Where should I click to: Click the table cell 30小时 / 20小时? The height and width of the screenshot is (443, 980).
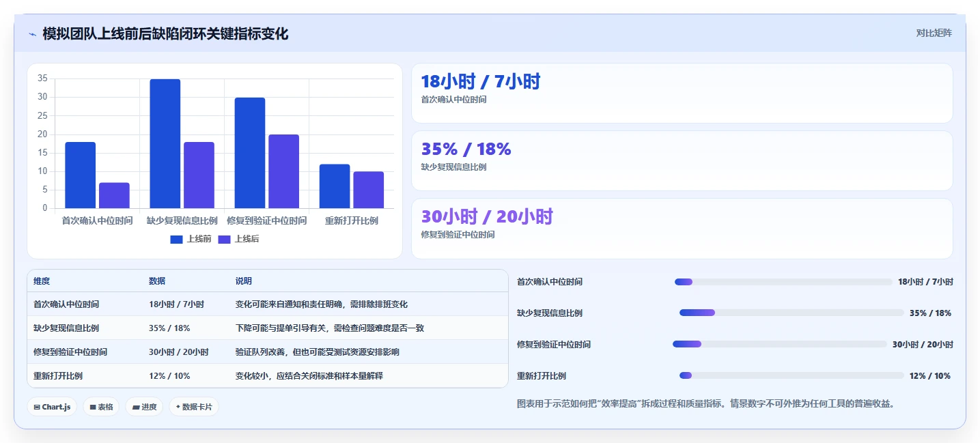click(180, 352)
